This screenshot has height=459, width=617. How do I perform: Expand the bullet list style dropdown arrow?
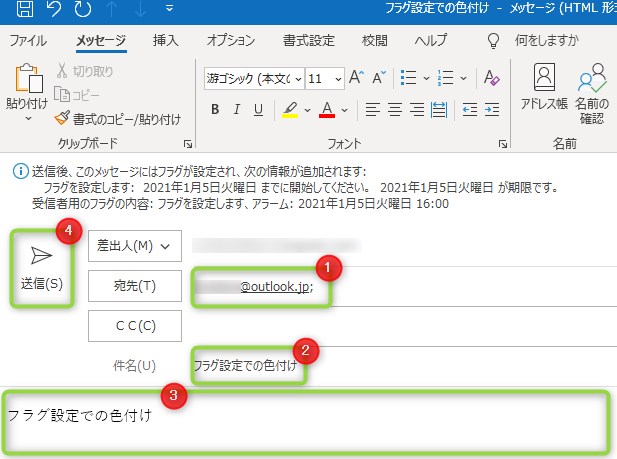pyautogui.click(x=426, y=78)
